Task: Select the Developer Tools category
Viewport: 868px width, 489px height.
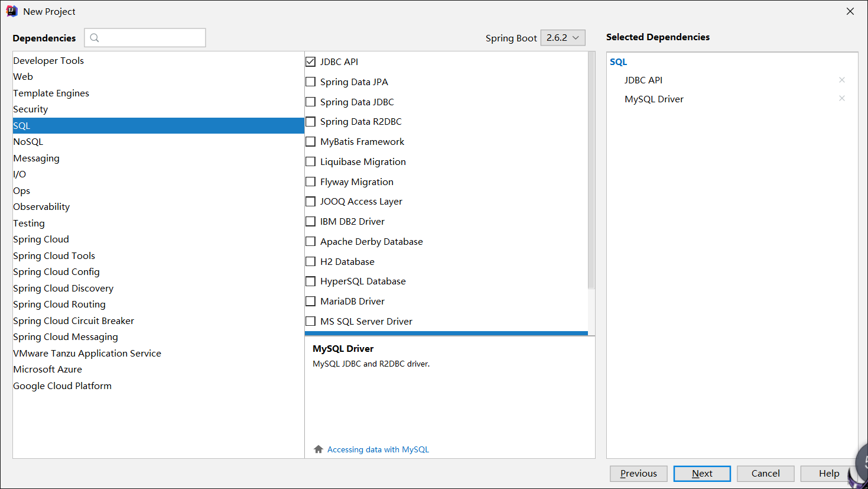Action: (x=48, y=61)
